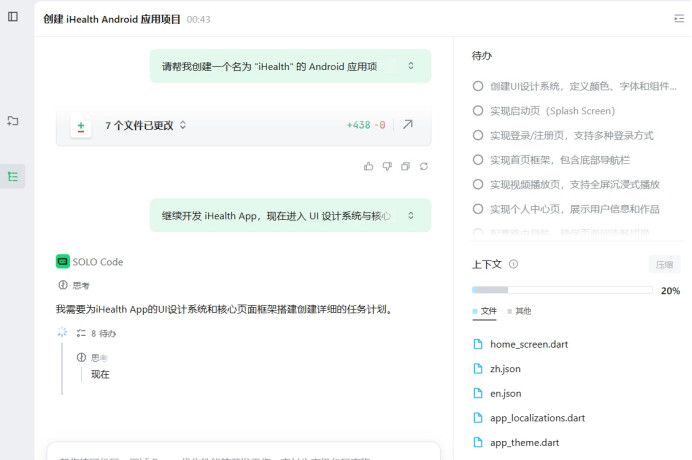Check the 实现启动页 Splash Screen todo circle
The image size is (692, 460).
point(478,110)
